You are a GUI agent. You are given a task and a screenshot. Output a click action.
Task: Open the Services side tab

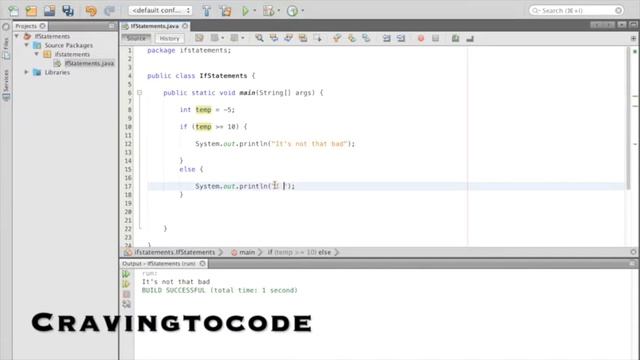tap(6, 85)
